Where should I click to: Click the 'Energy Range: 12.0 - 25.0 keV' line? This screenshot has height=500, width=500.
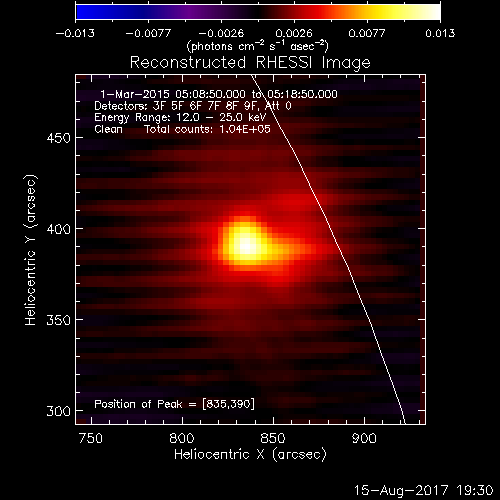[180, 117]
